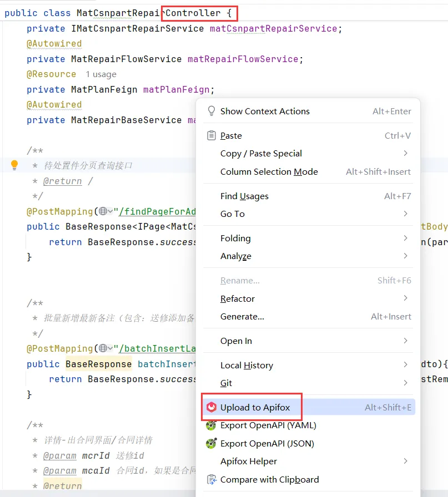
Task: Open the URL dropdown arrow beside /findPageForAd
Action: click(110, 211)
